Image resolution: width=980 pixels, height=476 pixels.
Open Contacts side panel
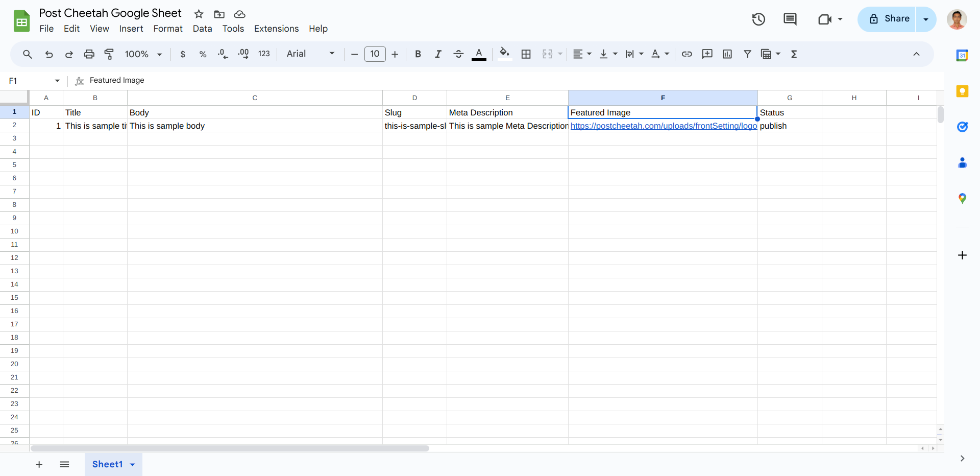pyautogui.click(x=962, y=163)
